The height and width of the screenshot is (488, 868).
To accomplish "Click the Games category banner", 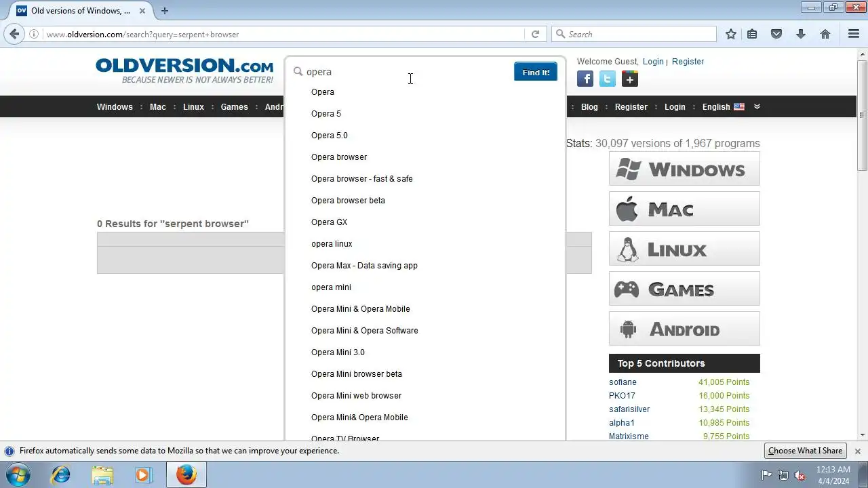I will point(684,288).
